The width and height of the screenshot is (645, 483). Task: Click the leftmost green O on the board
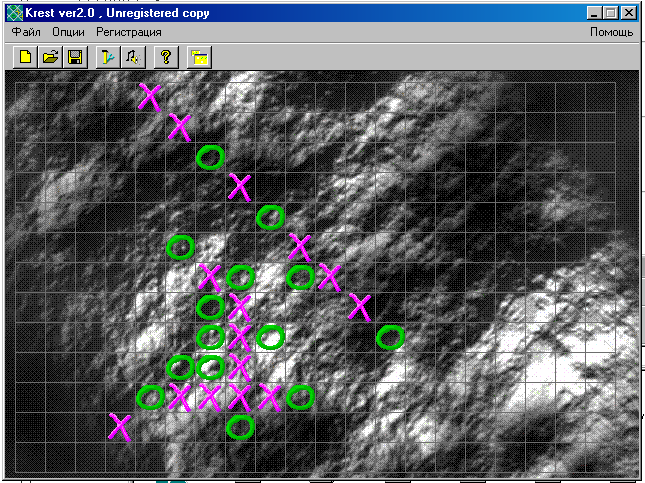150,397
